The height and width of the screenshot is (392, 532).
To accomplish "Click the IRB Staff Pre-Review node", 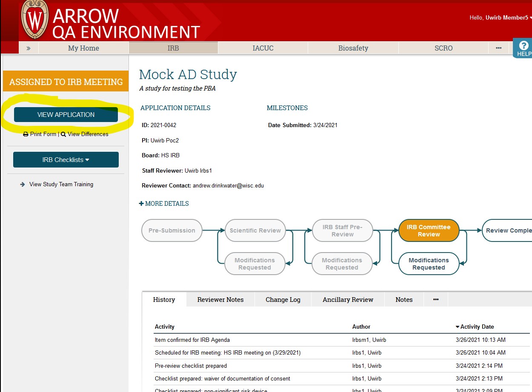I will [343, 230].
